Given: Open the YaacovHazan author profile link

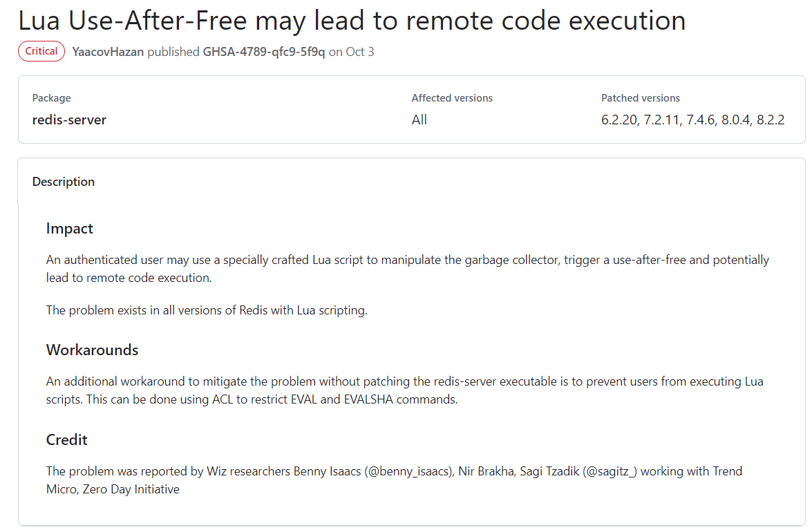Looking at the screenshot, I should tap(108, 52).
